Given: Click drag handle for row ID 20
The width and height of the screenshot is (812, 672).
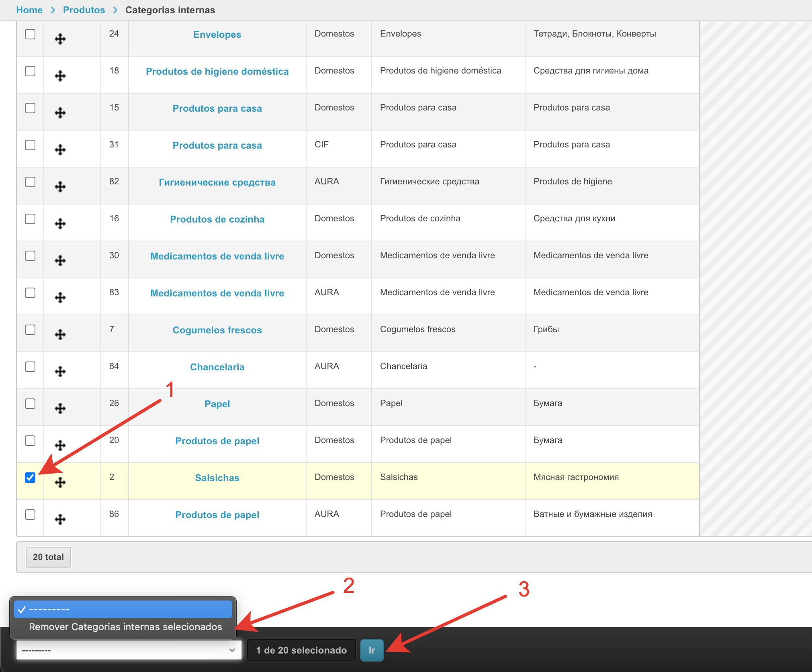Looking at the screenshot, I should point(60,445).
